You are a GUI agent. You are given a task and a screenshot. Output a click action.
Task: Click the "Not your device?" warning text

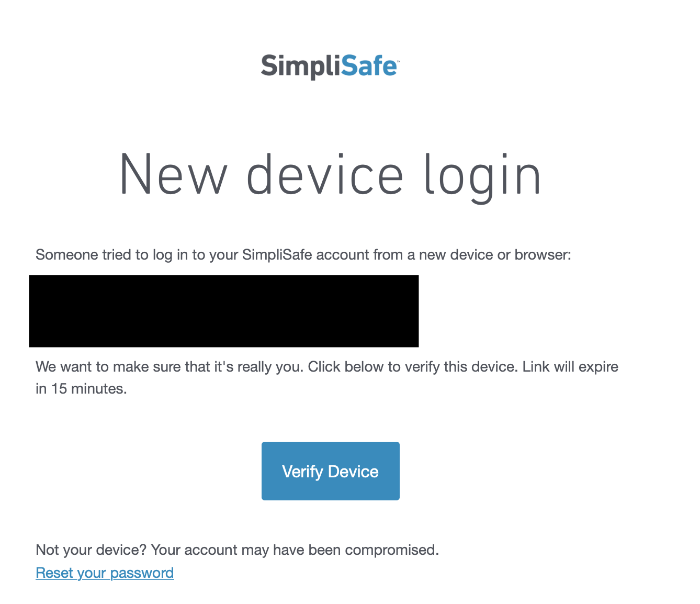click(x=237, y=550)
